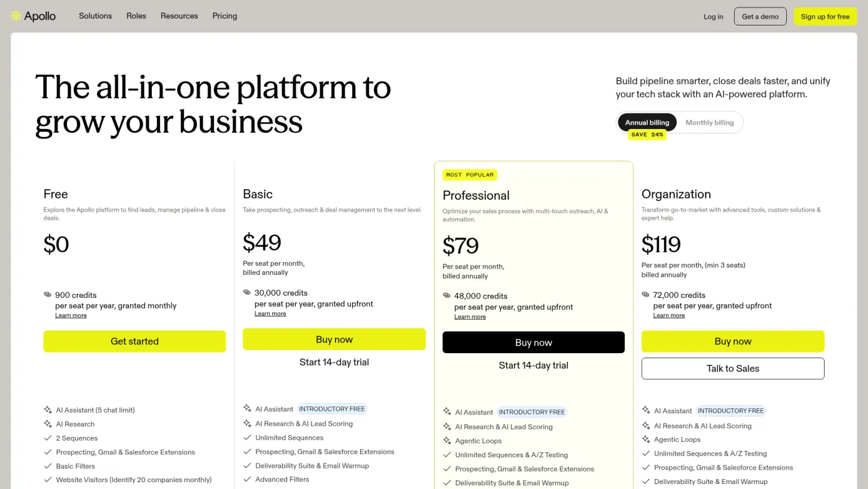Click the credits coin icon under Free plan

coord(47,295)
